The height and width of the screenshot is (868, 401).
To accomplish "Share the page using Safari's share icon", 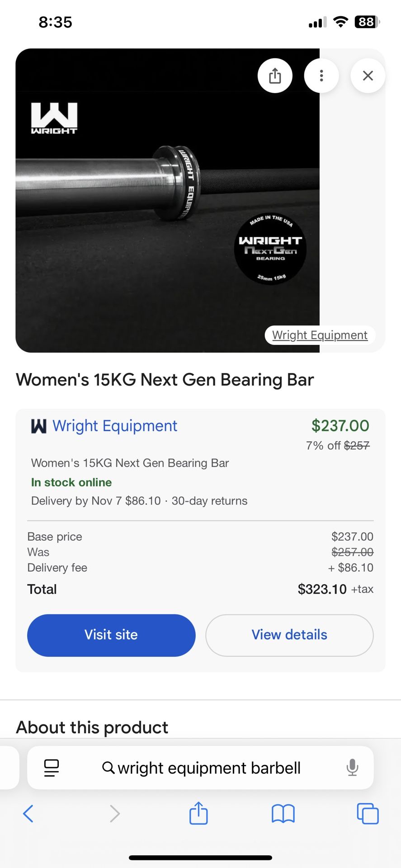I will tap(198, 813).
